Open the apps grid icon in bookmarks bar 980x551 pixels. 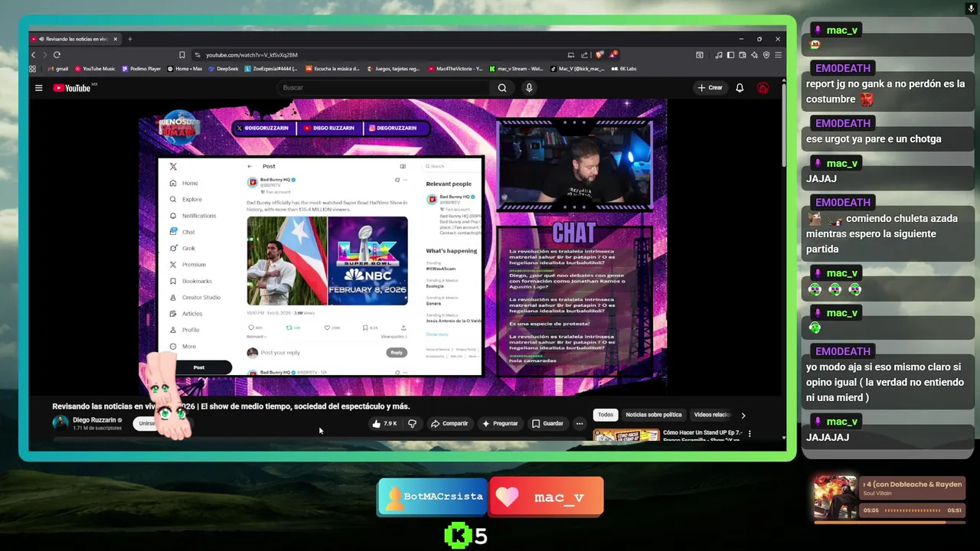pos(33,69)
